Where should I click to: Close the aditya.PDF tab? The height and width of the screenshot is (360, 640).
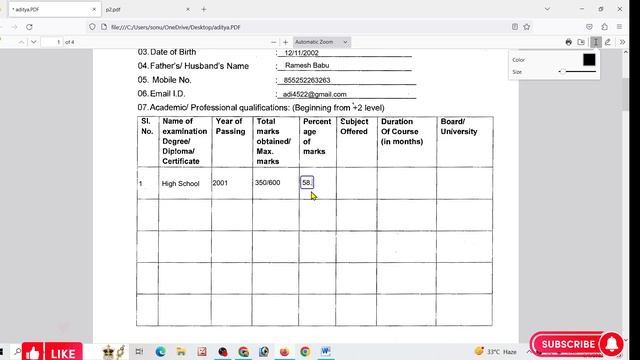[94, 9]
